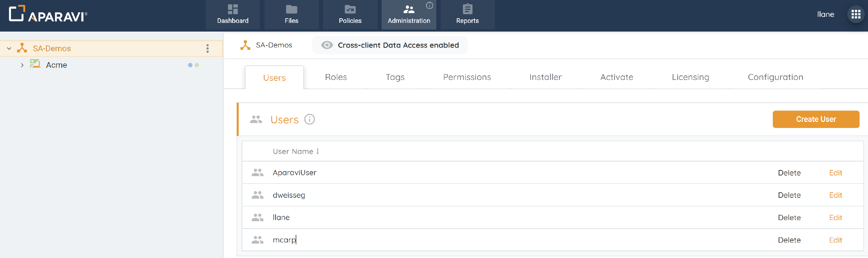Toggle Cross-client Data Access eye icon
The image size is (868, 258).
[326, 45]
